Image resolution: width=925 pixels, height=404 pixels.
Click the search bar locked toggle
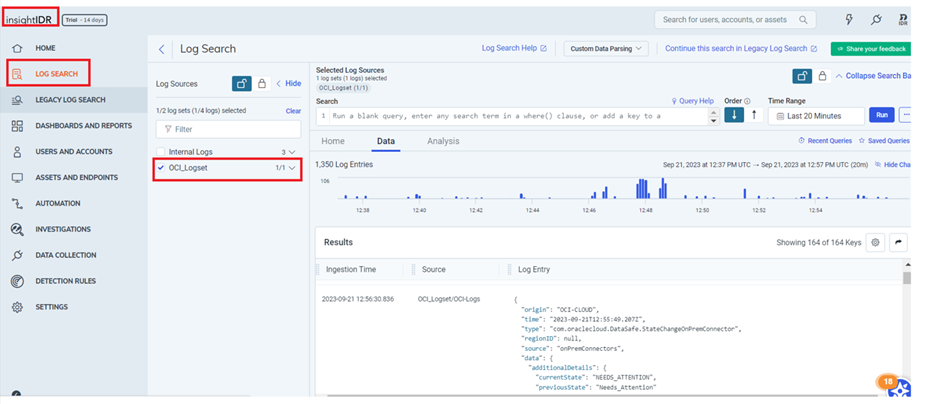click(822, 76)
